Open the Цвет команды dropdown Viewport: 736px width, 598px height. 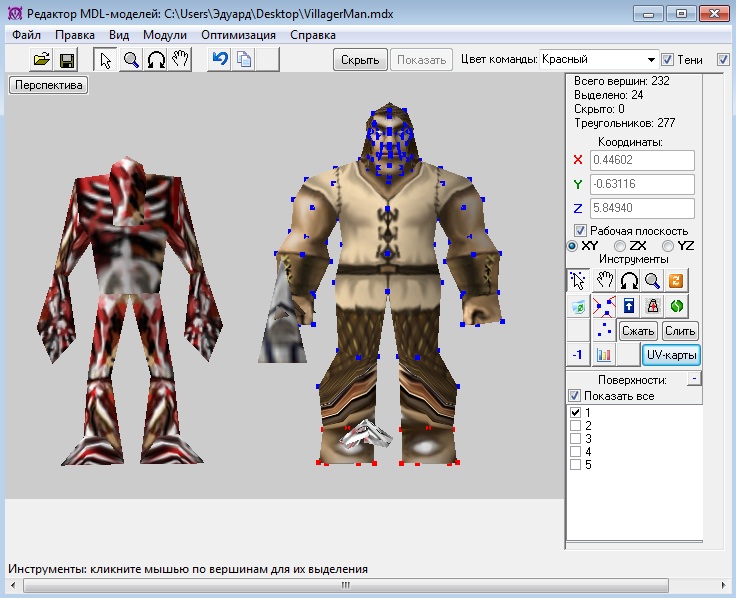click(651, 60)
